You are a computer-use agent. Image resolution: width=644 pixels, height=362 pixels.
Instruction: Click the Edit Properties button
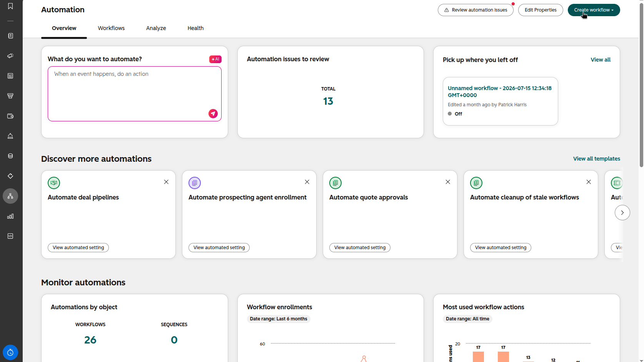point(541,10)
